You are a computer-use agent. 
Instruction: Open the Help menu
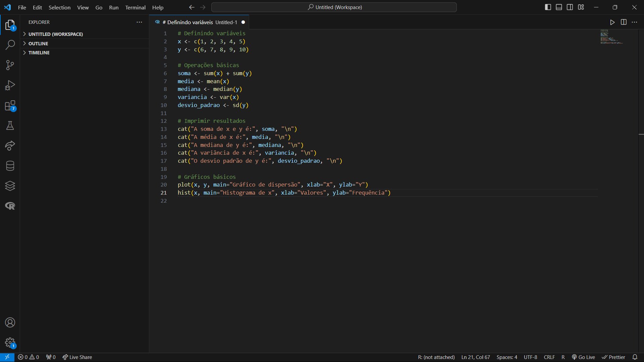click(x=158, y=7)
